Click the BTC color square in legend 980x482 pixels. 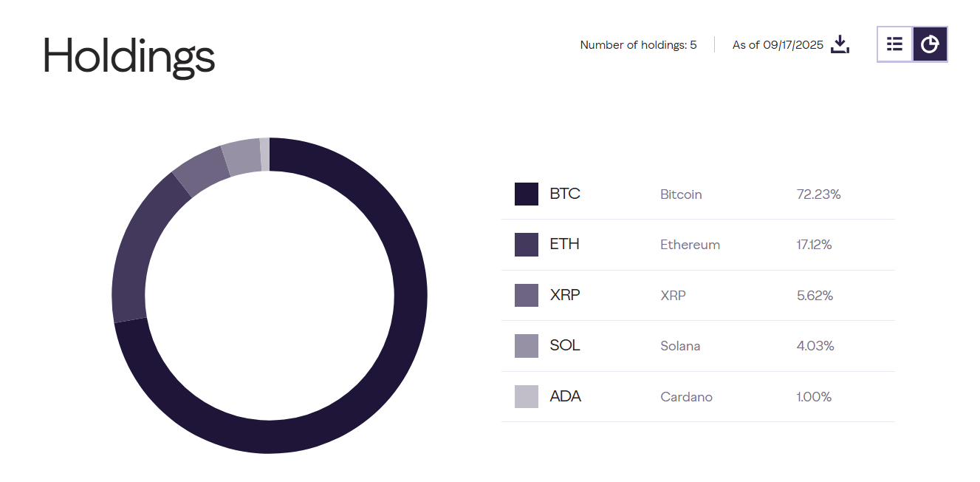526,194
